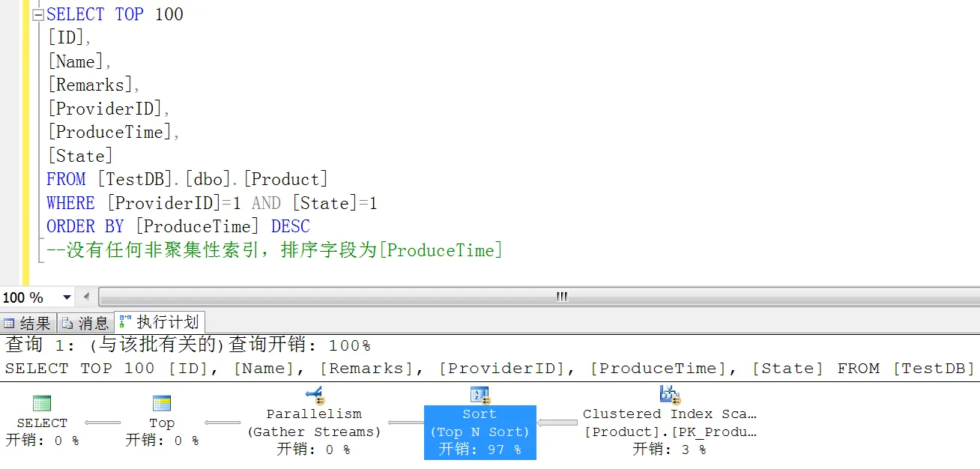980x469 pixels.
Task: Click the ORDER BY [ProduceTime] DESC line
Action: 178,226
